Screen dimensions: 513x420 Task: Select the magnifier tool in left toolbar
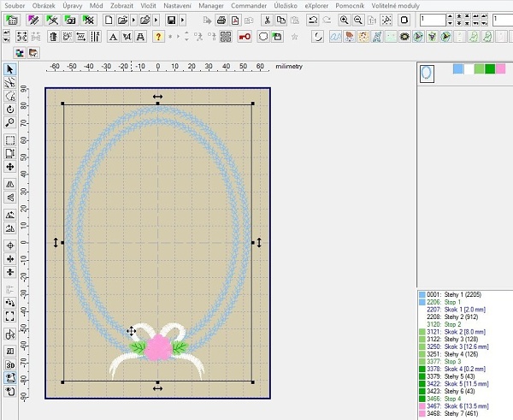(x=9, y=122)
